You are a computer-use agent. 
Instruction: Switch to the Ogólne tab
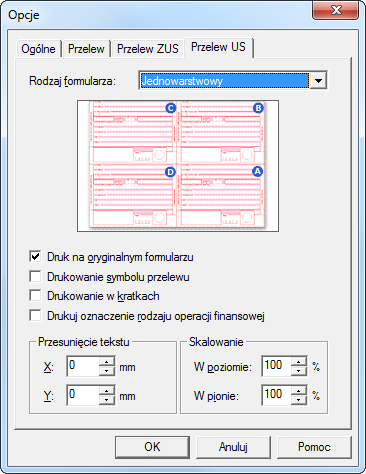38,49
